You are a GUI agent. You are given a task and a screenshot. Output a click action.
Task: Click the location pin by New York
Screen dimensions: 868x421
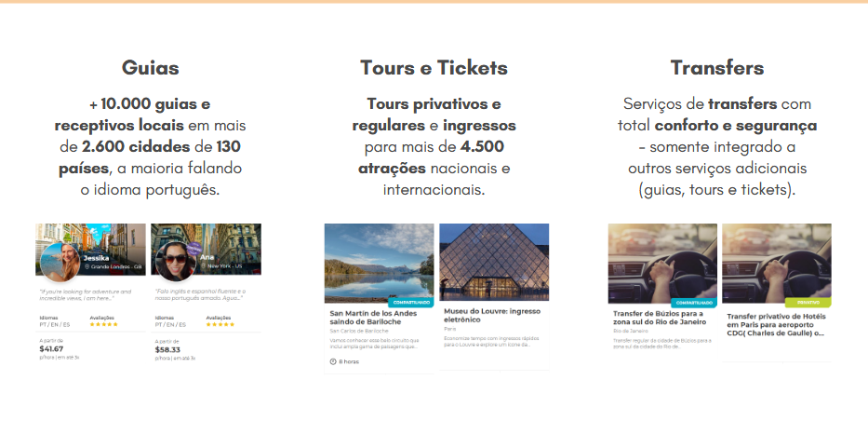pyautogui.click(x=203, y=267)
